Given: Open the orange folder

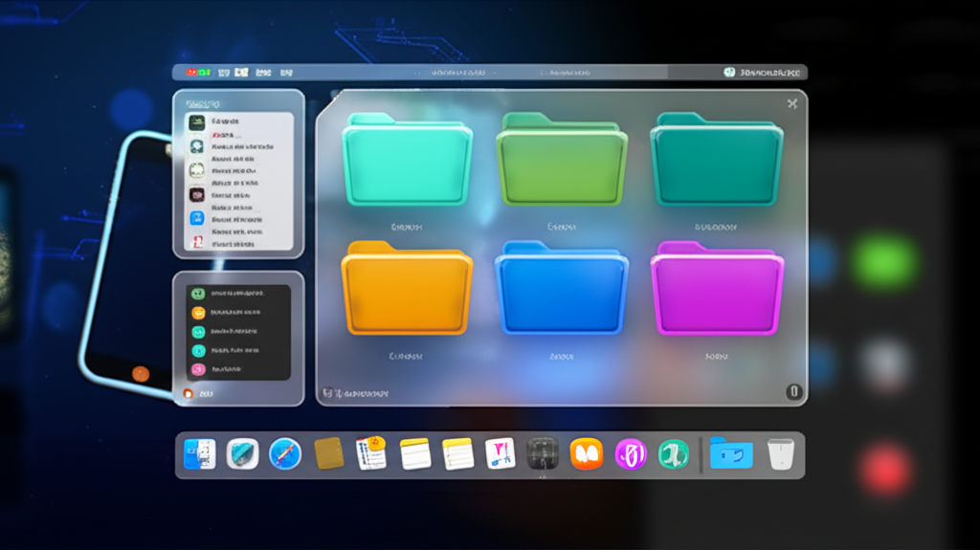Looking at the screenshot, I should 407,288.
